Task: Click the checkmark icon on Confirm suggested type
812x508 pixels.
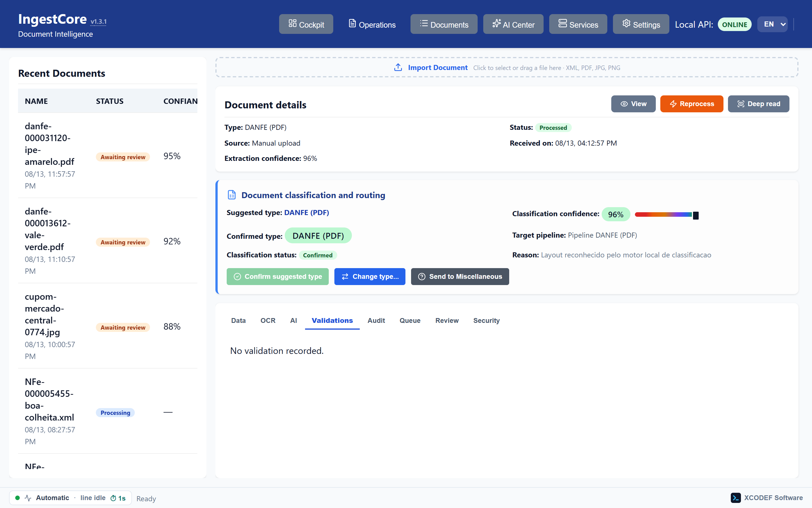Action: tap(237, 277)
